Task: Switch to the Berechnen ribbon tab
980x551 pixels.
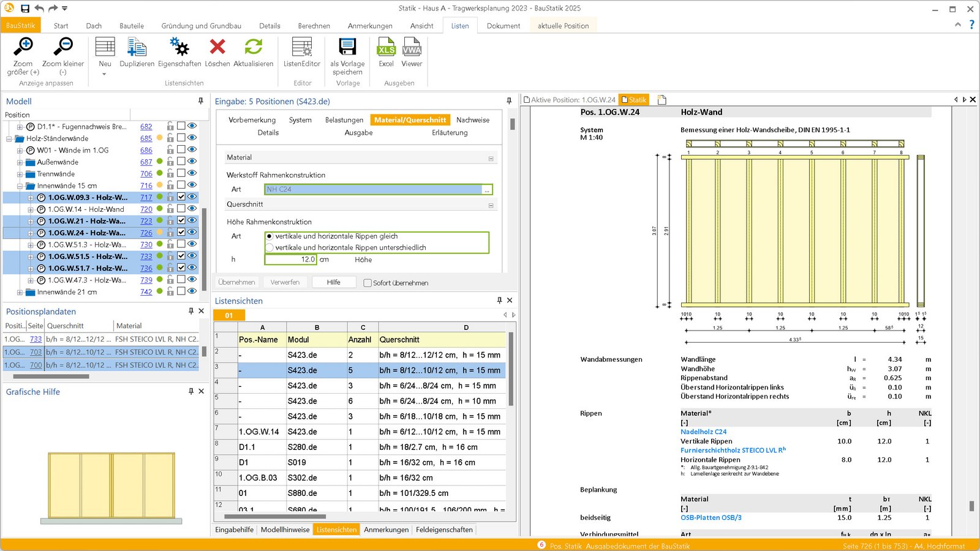Action: 313,26
